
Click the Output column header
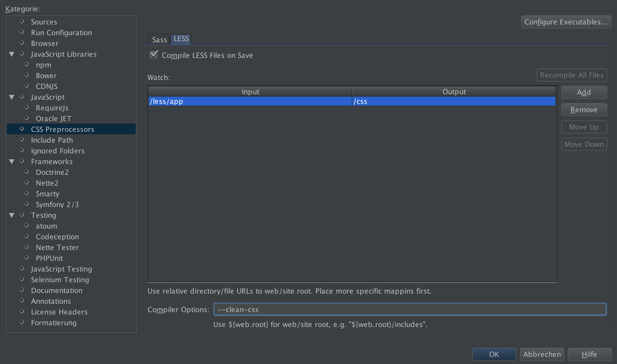454,92
